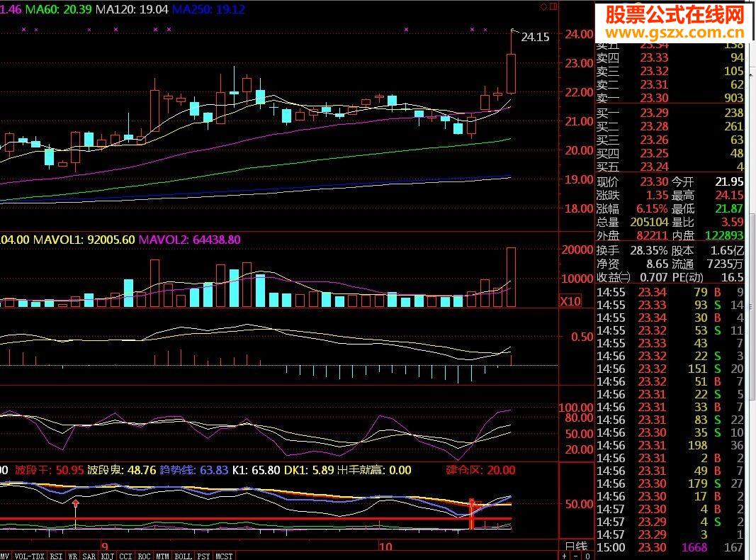Viewport: 756px width, 560px height.
Task: Click the 波段干: 50.95 label
Action: click(x=49, y=470)
